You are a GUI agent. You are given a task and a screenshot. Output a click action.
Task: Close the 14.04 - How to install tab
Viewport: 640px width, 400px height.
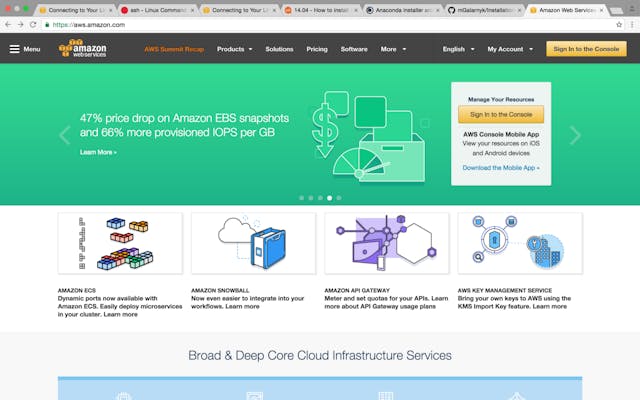coord(356,10)
